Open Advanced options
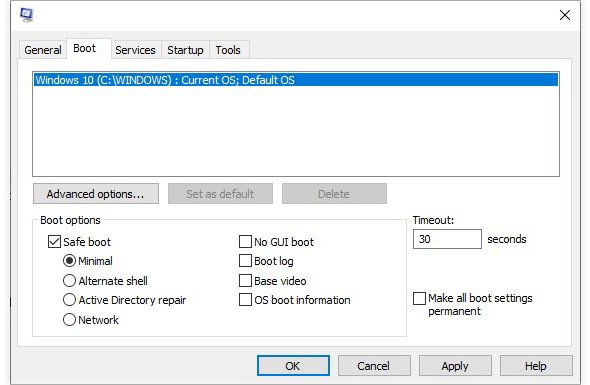 pyautogui.click(x=96, y=194)
